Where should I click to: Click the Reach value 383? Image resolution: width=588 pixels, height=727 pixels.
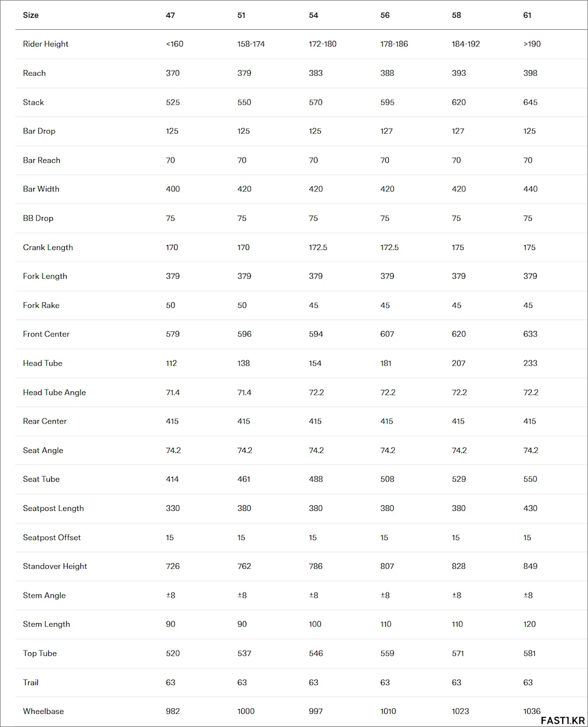(316, 73)
